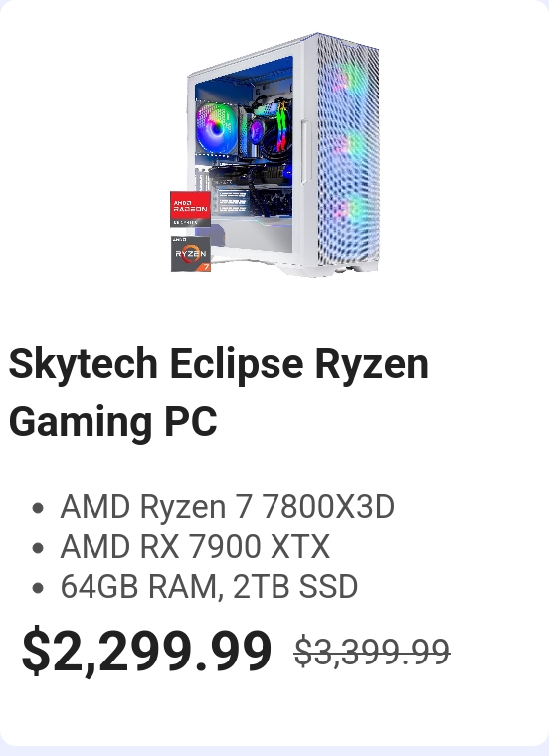549x756 pixels.
Task: Select the AMD Ryzen 7 7800X3D spec line
Action: click(227, 506)
